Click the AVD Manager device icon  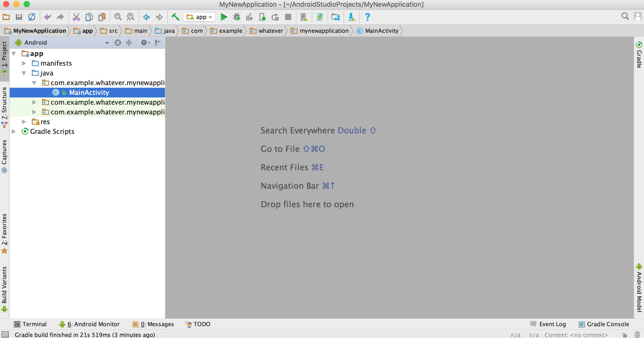pos(304,17)
